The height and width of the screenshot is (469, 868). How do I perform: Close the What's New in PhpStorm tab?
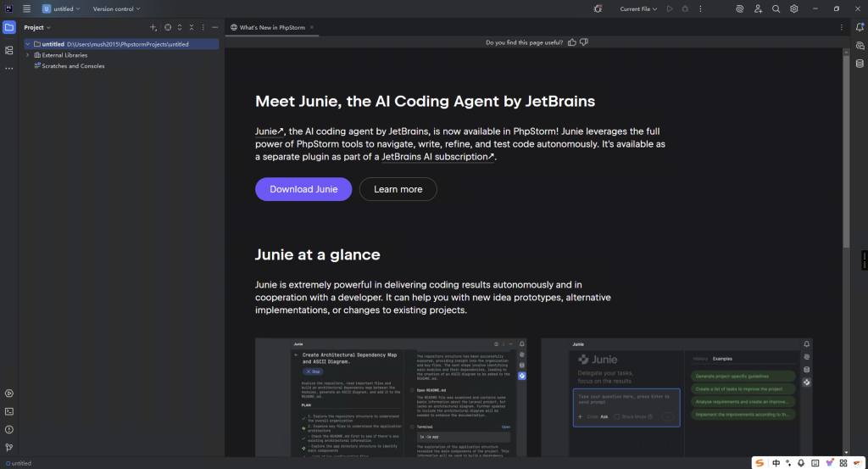tap(312, 27)
